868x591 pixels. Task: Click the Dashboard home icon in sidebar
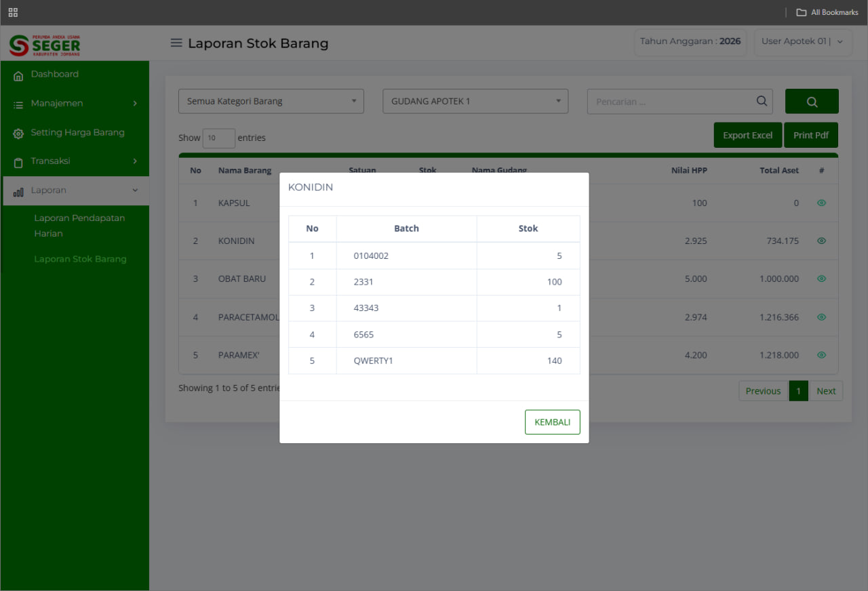[18, 75]
